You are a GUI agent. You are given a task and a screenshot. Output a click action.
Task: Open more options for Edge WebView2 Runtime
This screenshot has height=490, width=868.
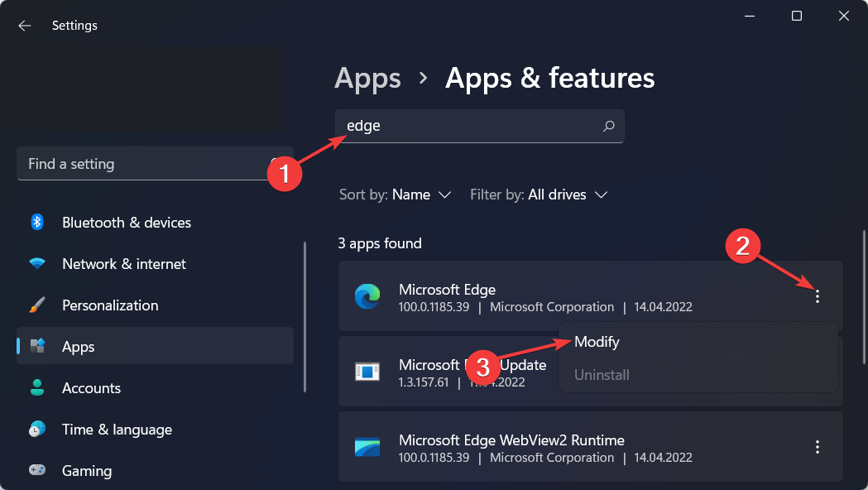click(x=817, y=447)
